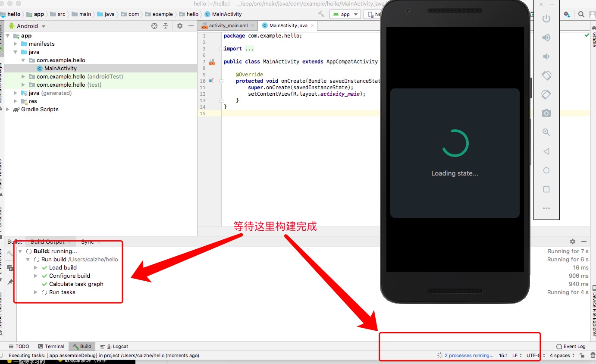This screenshot has height=364, width=596.
Task: Take an emulator screenshot with camera icon
Action: (546, 113)
